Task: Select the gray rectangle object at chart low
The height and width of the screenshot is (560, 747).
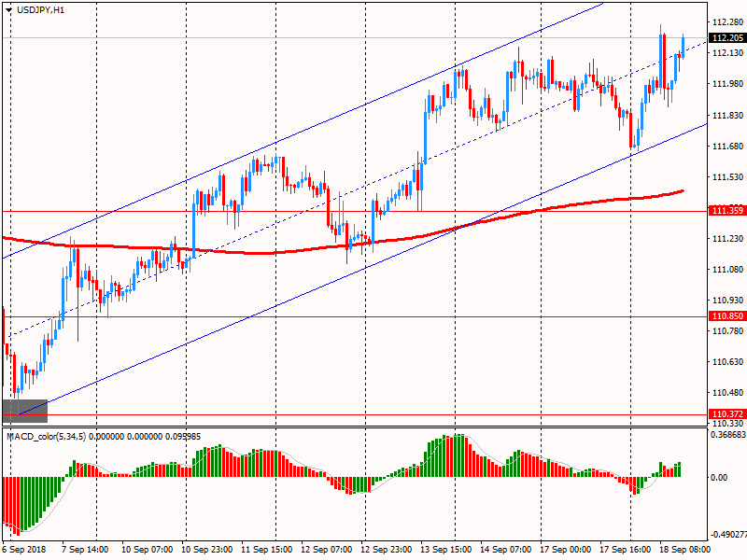Action: click(x=25, y=411)
